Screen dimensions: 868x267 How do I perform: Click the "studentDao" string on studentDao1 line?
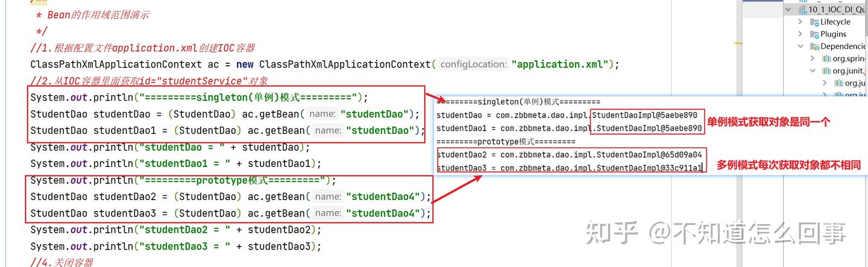(379, 131)
